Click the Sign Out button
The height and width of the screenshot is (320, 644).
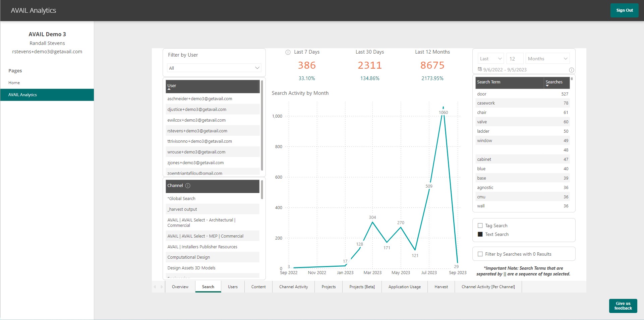click(x=625, y=10)
